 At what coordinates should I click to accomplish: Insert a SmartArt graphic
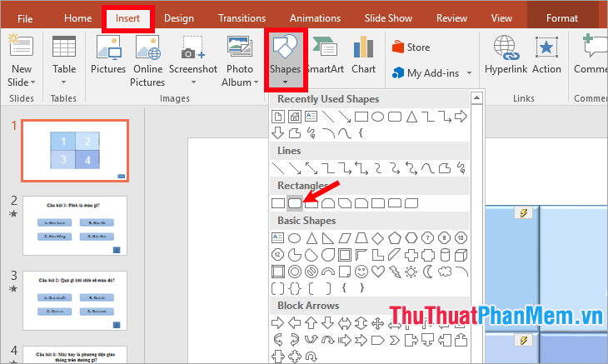[326, 54]
